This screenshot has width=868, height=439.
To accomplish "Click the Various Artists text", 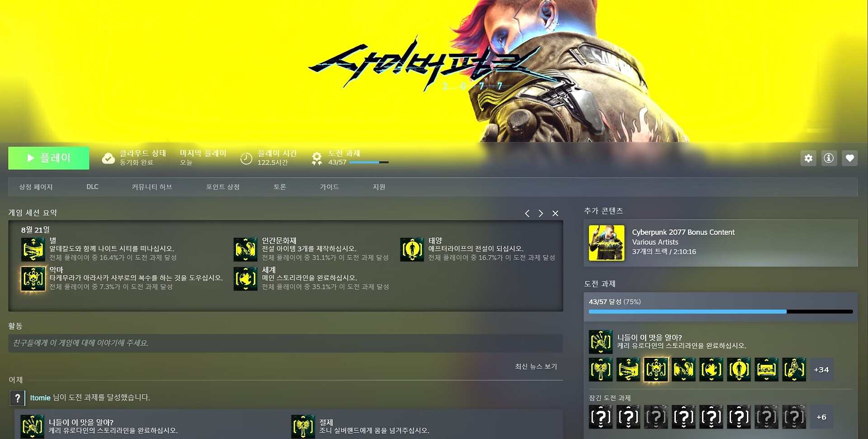I will coord(655,242).
